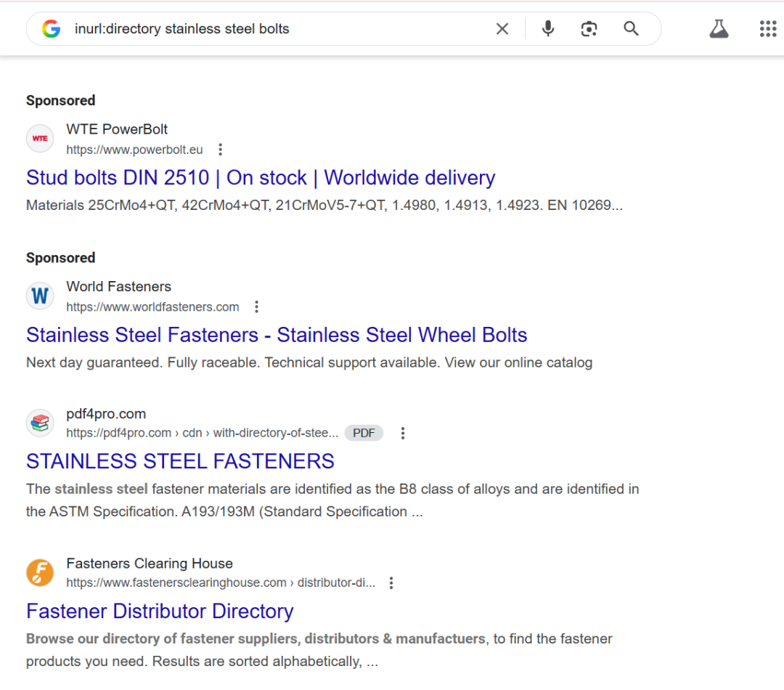The width and height of the screenshot is (784, 690).
Task: Click Fasteners Clearing House orange favicon
Action: [x=40, y=572]
